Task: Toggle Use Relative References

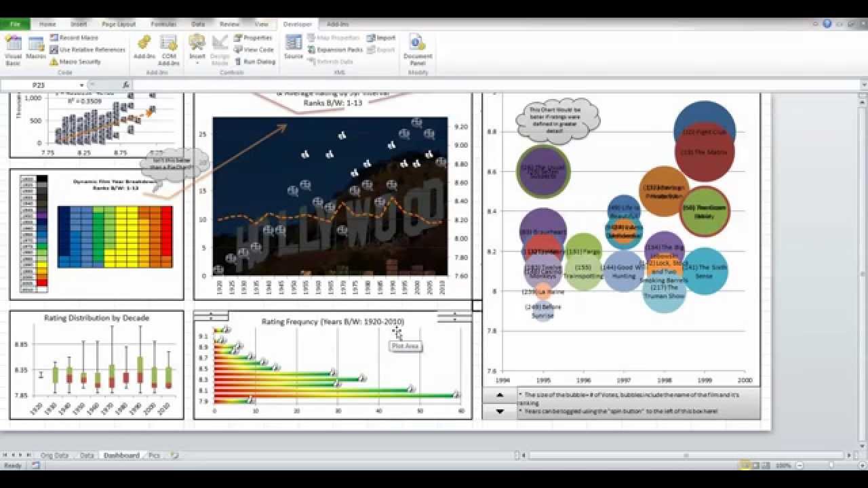Action: click(87, 49)
